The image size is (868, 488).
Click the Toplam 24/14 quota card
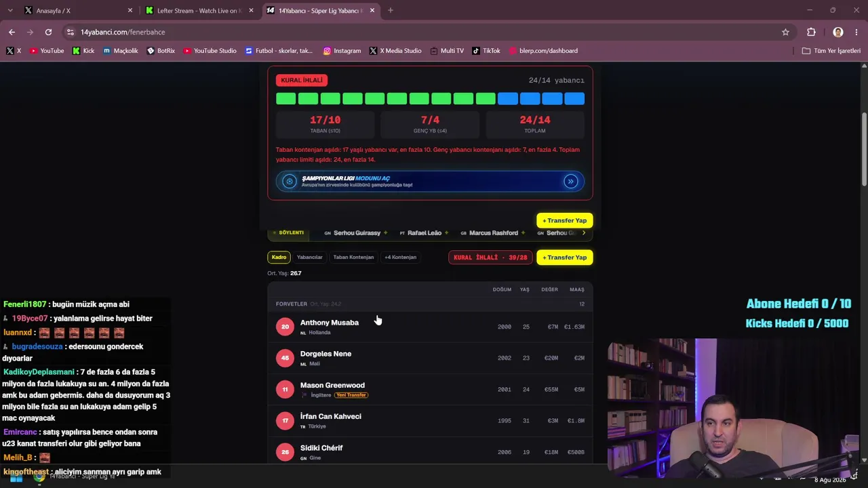coord(535,124)
